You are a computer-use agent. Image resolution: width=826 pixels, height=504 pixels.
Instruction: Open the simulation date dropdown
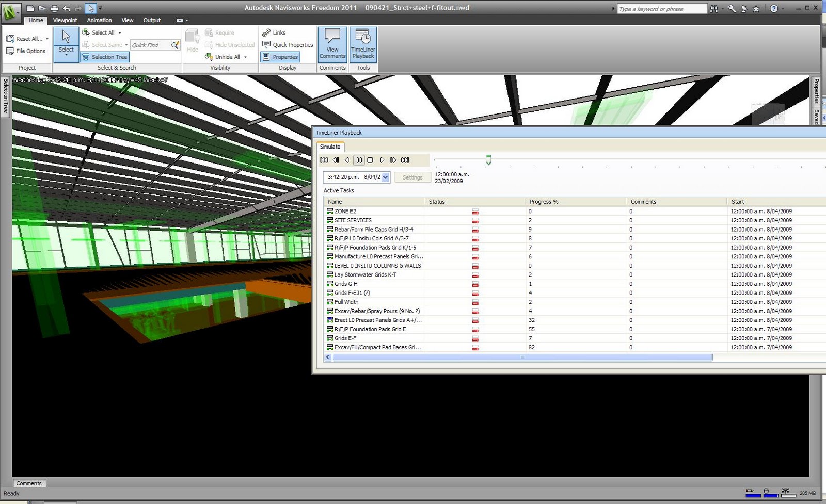pyautogui.click(x=385, y=177)
